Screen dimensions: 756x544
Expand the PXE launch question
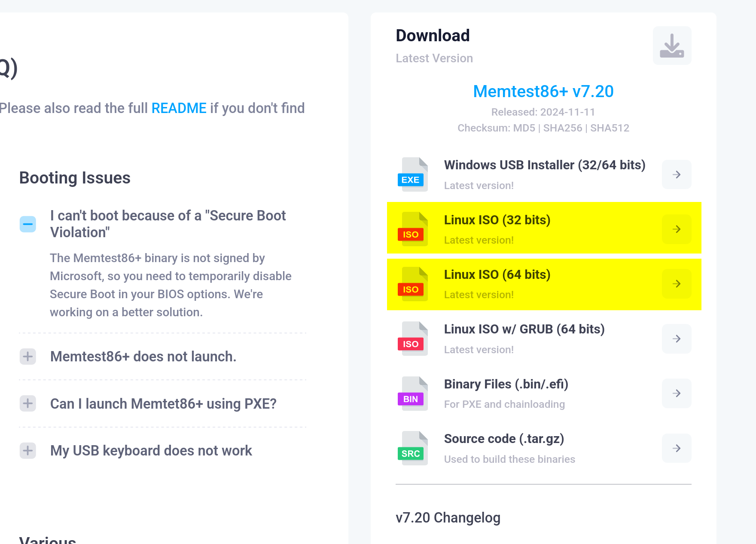28,403
